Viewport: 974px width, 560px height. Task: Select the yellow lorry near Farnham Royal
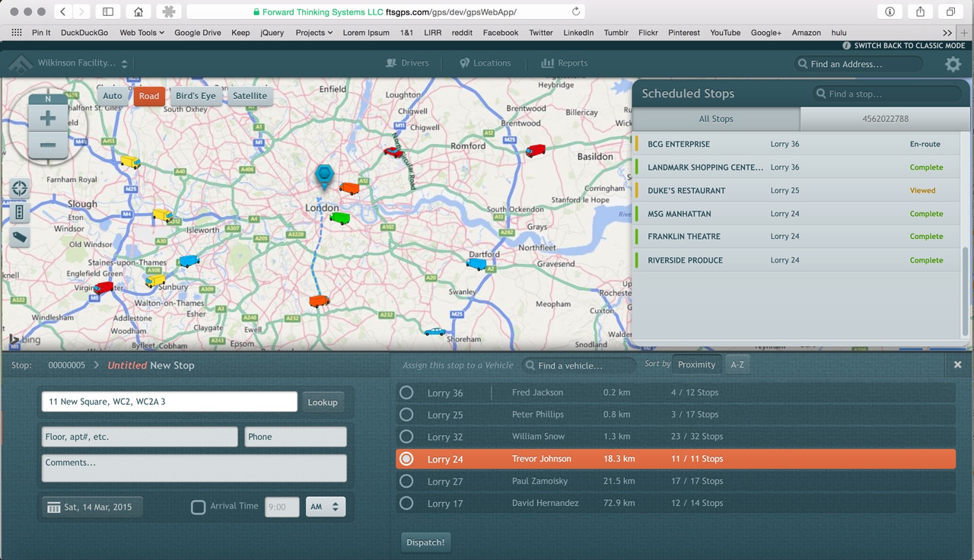pos(130,161)
